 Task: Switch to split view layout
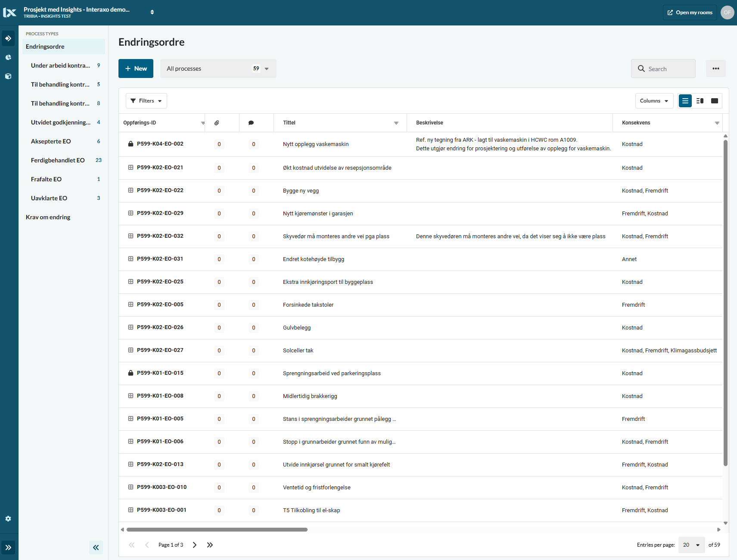pos(700,101)
